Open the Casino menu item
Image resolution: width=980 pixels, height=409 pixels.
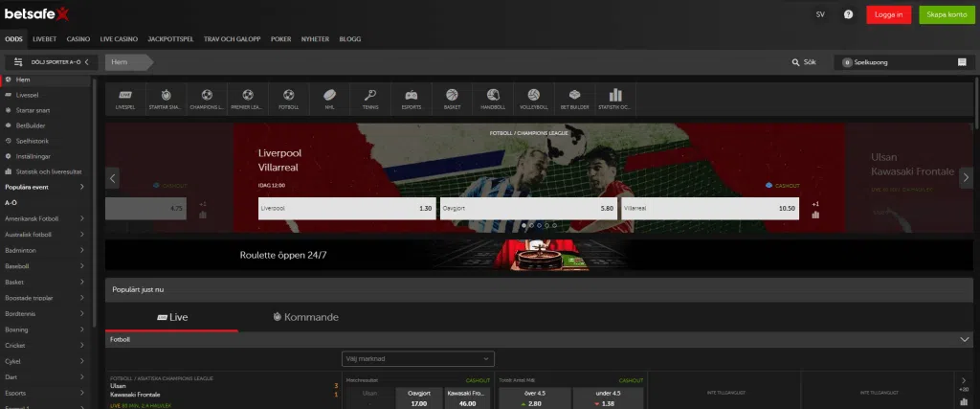click(x=78, y=38)
